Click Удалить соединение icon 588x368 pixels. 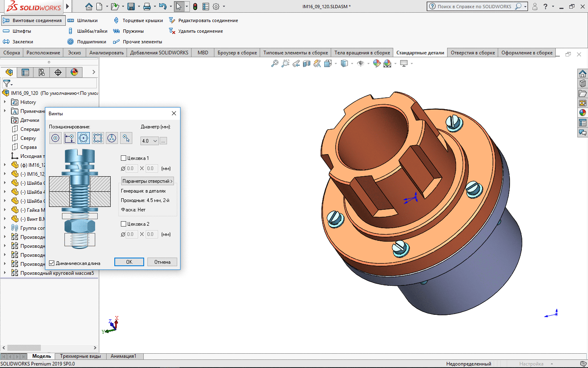point(172,31)
